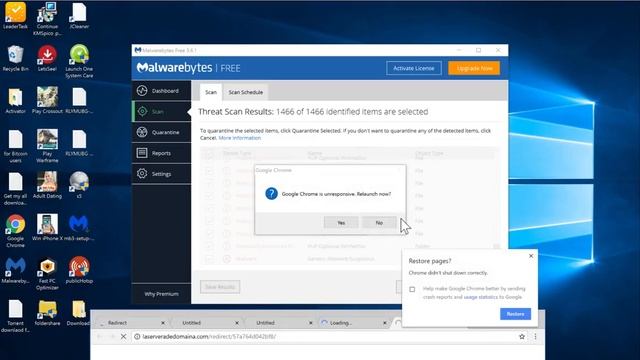The width and height of the screenshot is (640, 360).
Task: Launch the LetsSee! desktop shortcut
Action: tap(47, 58)
